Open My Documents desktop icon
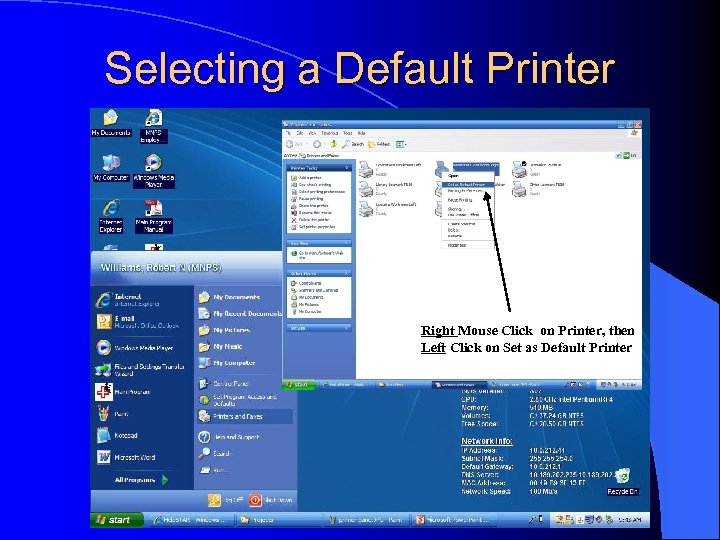 [x=111, y=123]
